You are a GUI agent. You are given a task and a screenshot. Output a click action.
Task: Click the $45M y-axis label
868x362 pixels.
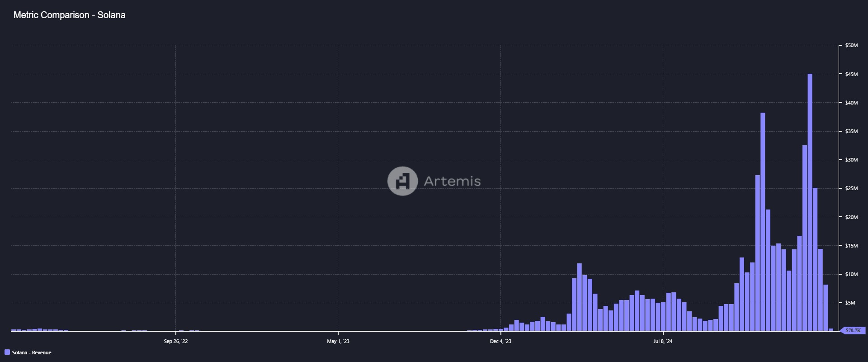pos(851,74)
